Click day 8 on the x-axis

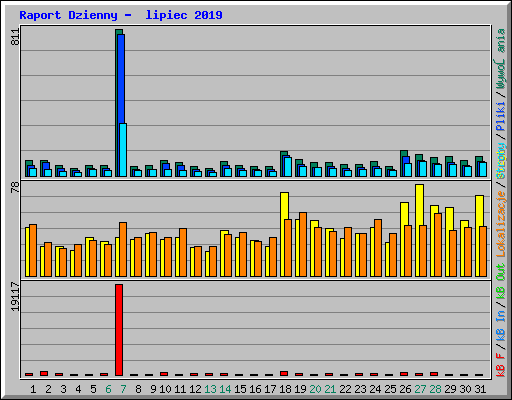[138, 389]
